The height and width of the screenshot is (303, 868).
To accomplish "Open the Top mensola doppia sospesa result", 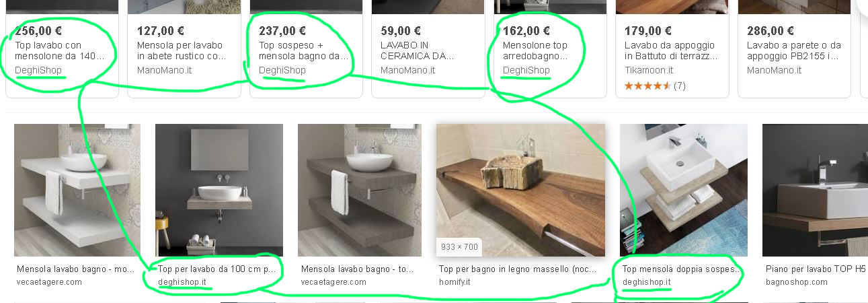I will click(x=682, y=269).
